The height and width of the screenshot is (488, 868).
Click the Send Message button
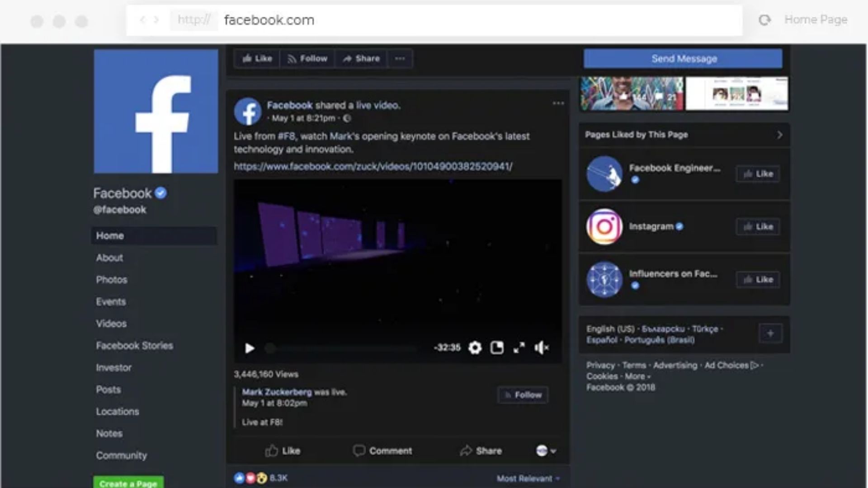683,58
